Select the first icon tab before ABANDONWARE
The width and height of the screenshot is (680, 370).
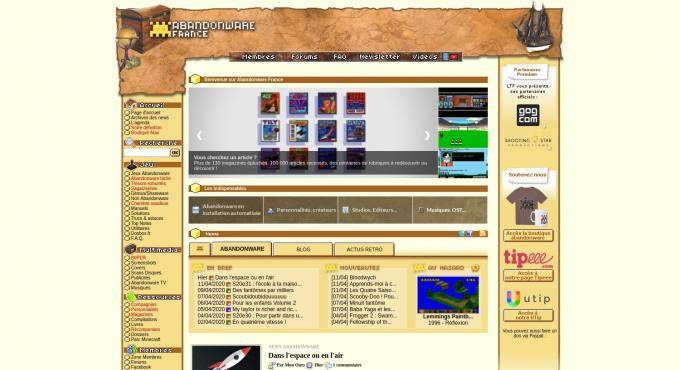pyautogui.click(x=200, y=249)
